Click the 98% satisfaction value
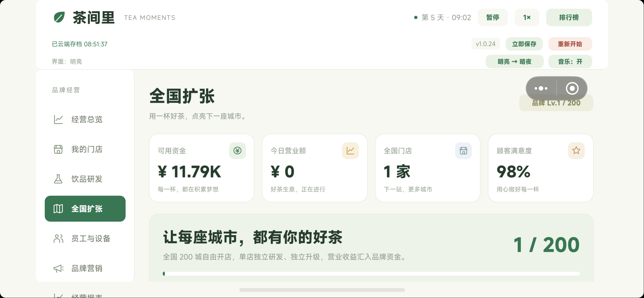644x298 pixels. point(514,171)
